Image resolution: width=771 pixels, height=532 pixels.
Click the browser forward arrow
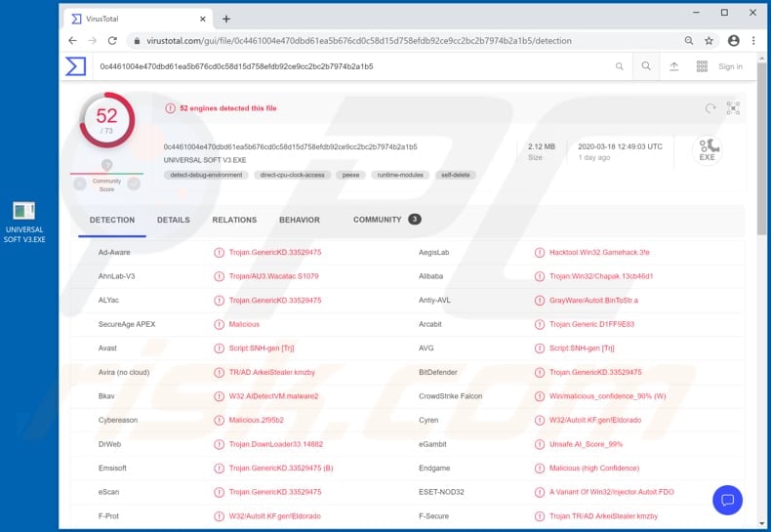click(x=93, y=41)
